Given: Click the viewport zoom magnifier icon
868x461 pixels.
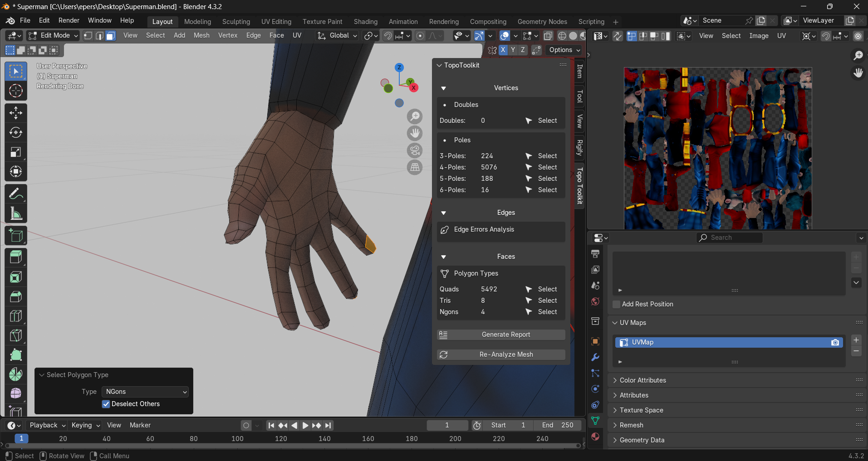Looking at the screenshot, I should [x=415, y=116].
